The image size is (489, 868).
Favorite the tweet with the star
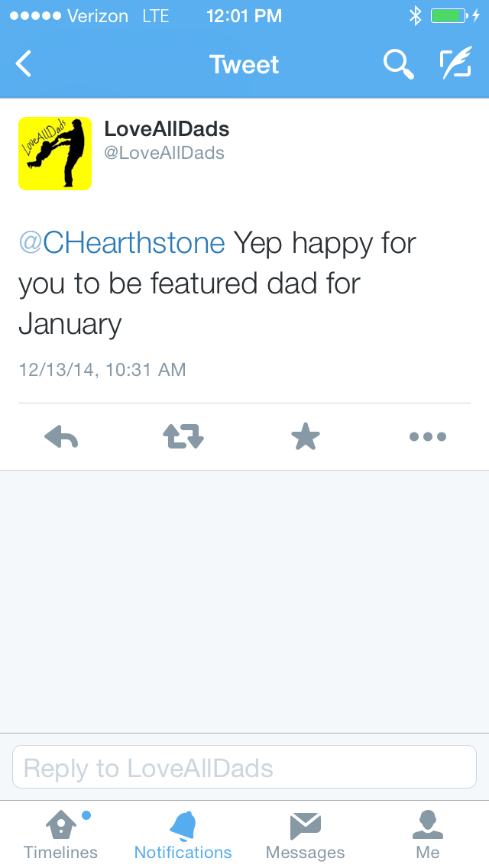point(306,437)
